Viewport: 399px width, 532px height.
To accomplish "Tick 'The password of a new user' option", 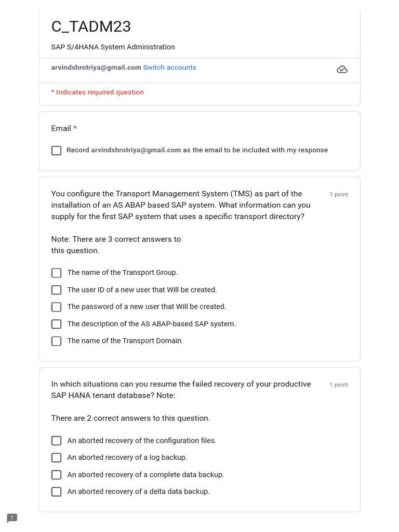I will [x=57, y=307].
